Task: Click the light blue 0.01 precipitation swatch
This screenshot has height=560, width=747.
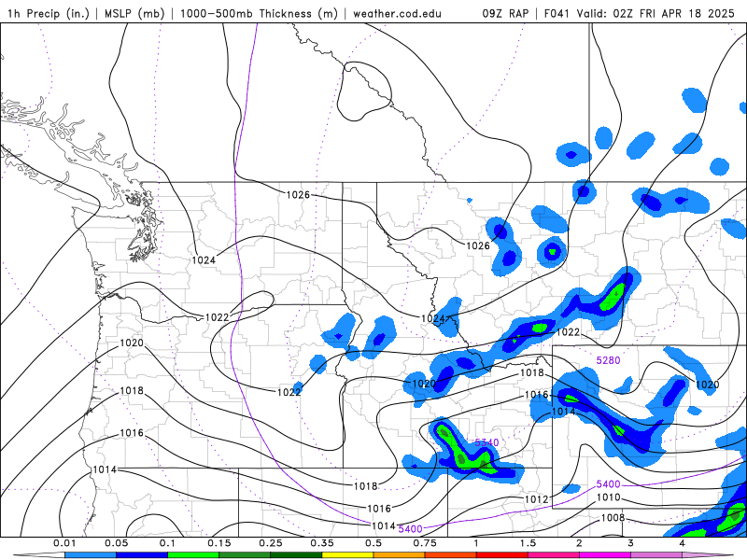Action: [91, 555]
